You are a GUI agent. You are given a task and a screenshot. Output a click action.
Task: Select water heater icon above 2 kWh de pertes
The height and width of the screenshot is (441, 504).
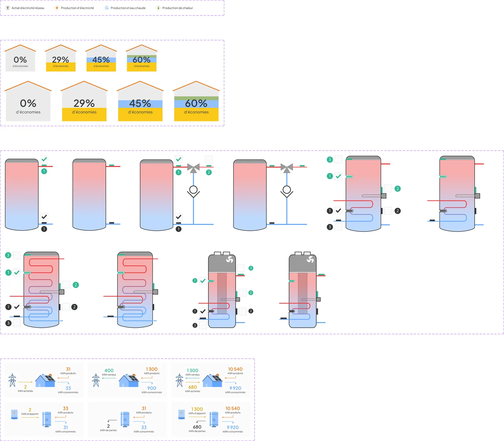[125, 419]
